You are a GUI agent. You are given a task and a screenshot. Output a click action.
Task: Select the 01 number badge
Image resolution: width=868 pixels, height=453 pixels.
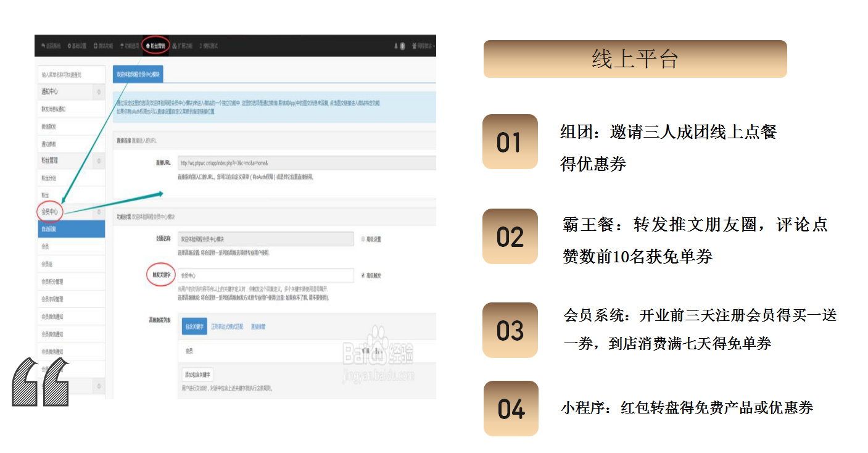point(510,142)
